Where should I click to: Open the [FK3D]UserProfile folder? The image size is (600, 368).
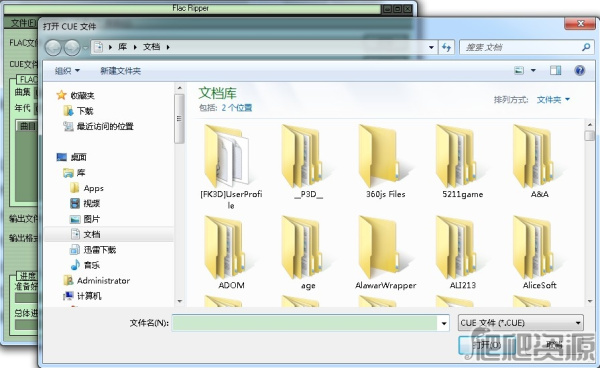point(231,167)
